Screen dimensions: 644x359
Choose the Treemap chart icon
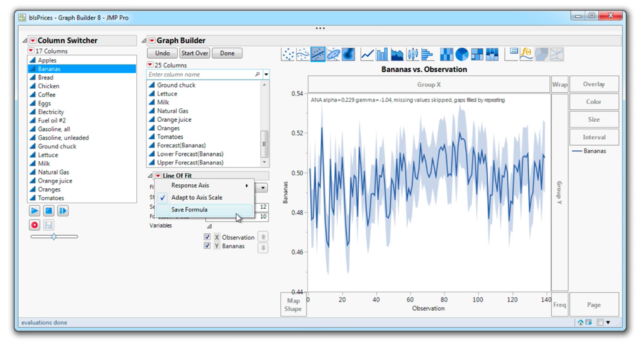[477, 55]
